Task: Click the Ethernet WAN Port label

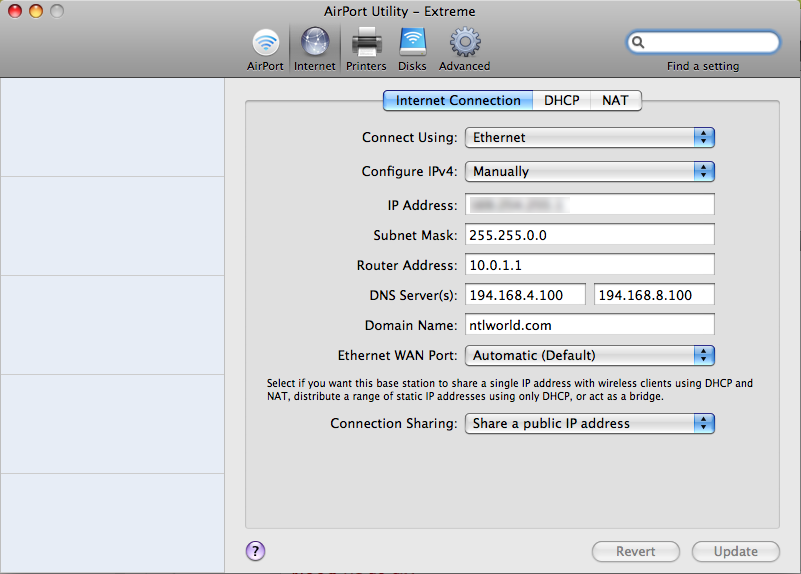Action: [397, 355]
